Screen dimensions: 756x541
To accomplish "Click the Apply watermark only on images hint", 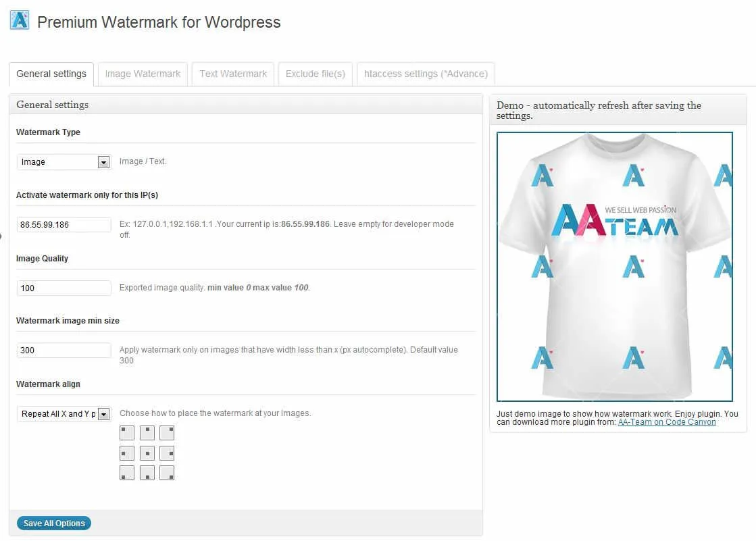I will click(288, 355).
